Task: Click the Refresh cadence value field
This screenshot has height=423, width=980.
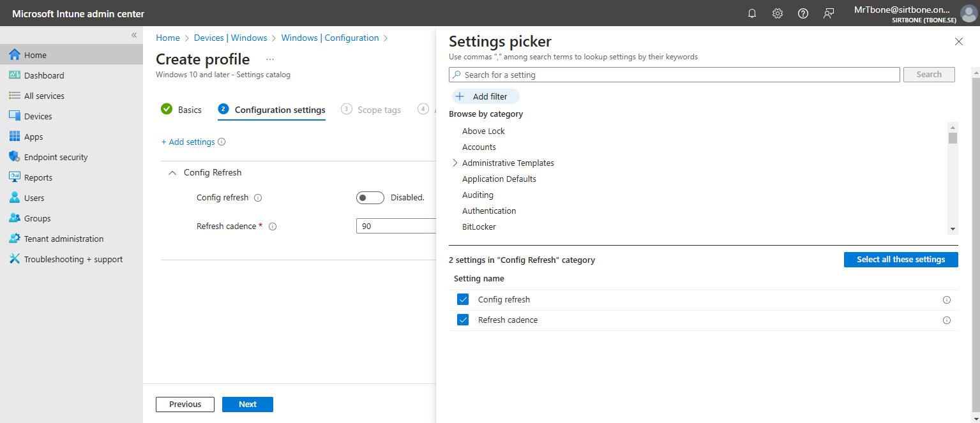Action: point(396,226)
